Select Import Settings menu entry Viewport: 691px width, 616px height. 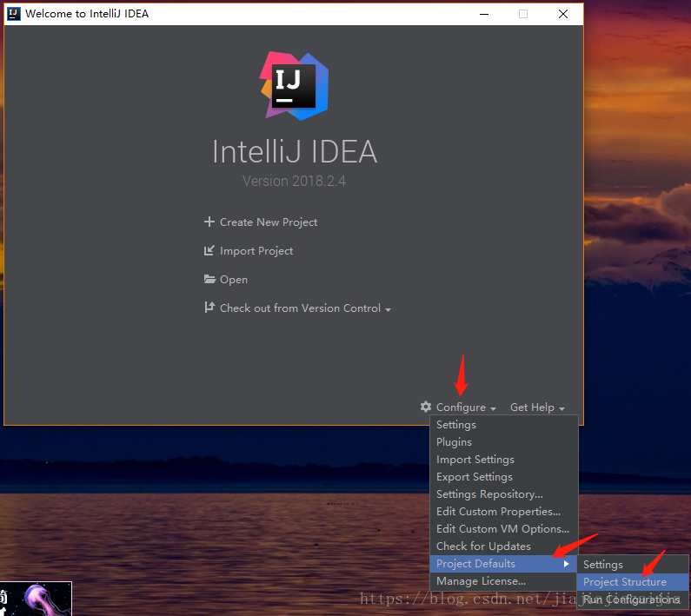[504, 460]
